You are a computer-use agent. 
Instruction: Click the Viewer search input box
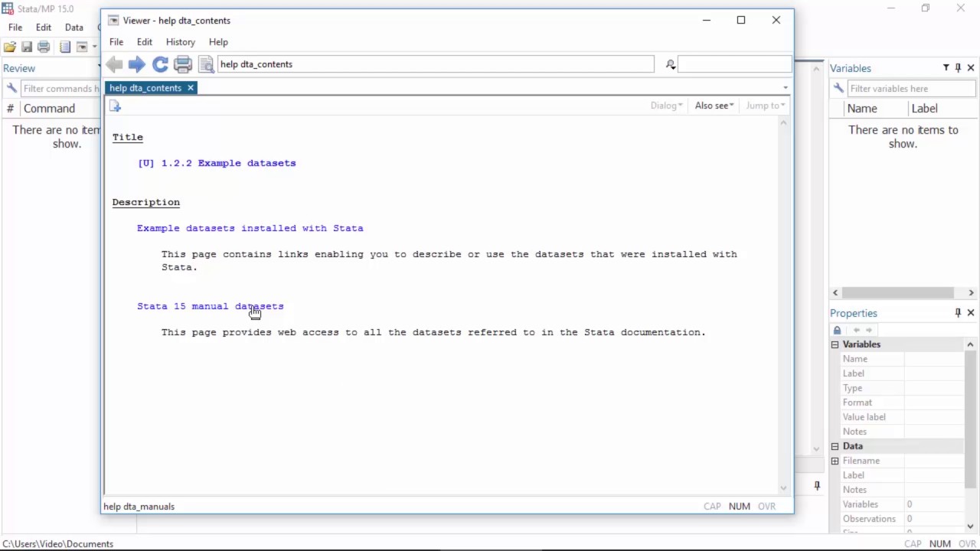click(x=734, y=64)
